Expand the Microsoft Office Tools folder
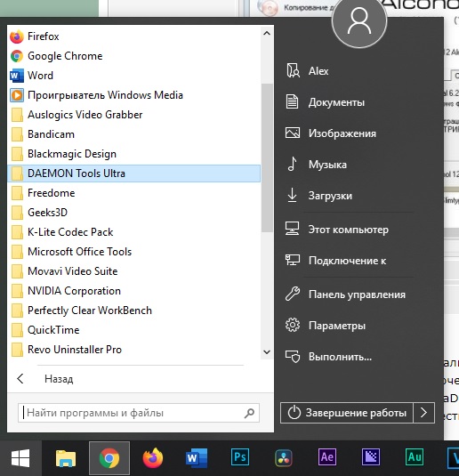This screenshot has width=459, height=476. (133, 252)
